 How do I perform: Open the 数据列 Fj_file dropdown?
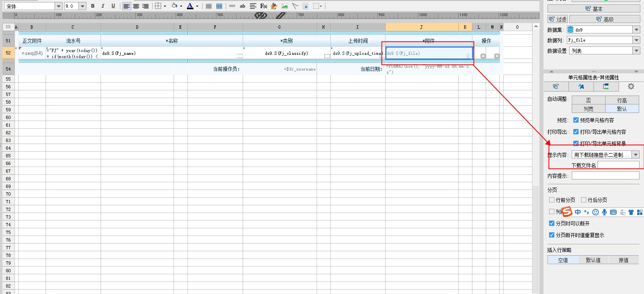click(x=636, y=40)
